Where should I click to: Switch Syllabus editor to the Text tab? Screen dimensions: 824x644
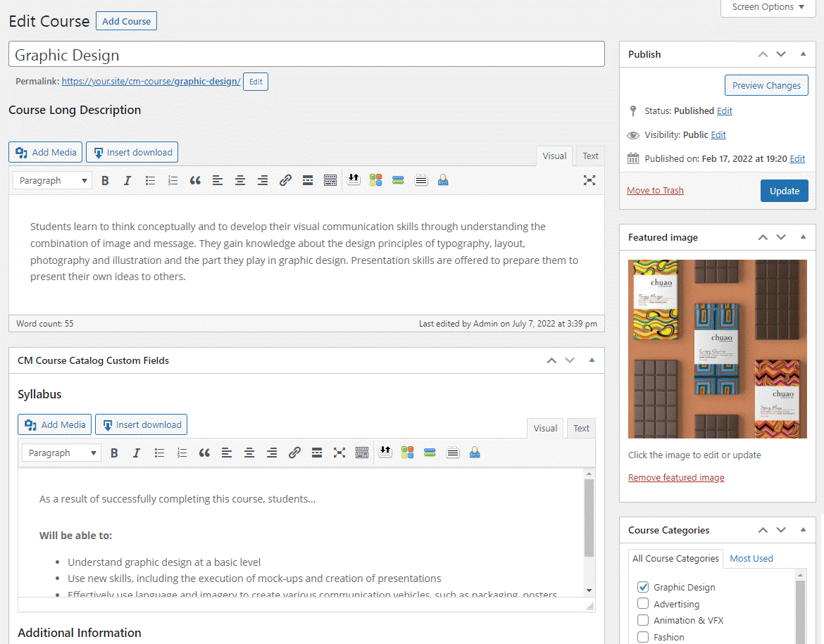click(581, 428)
